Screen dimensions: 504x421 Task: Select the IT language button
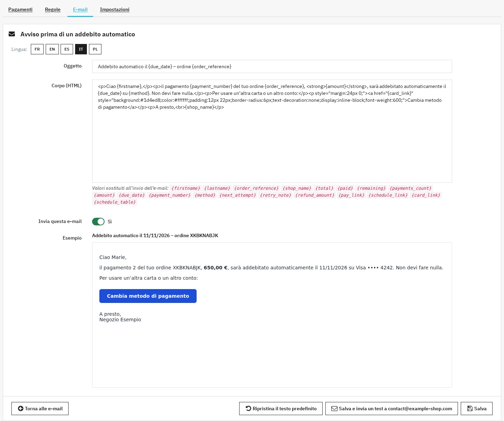(x=81, y=49)
